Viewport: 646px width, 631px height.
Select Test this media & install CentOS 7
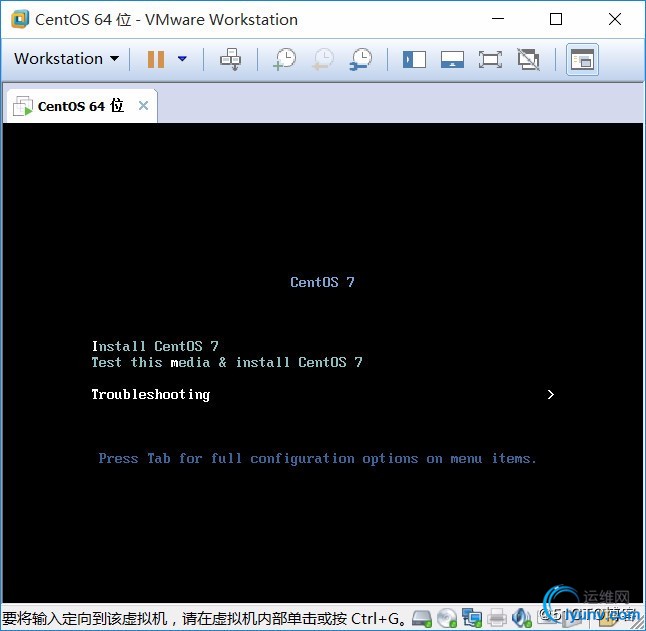point(227,362)
